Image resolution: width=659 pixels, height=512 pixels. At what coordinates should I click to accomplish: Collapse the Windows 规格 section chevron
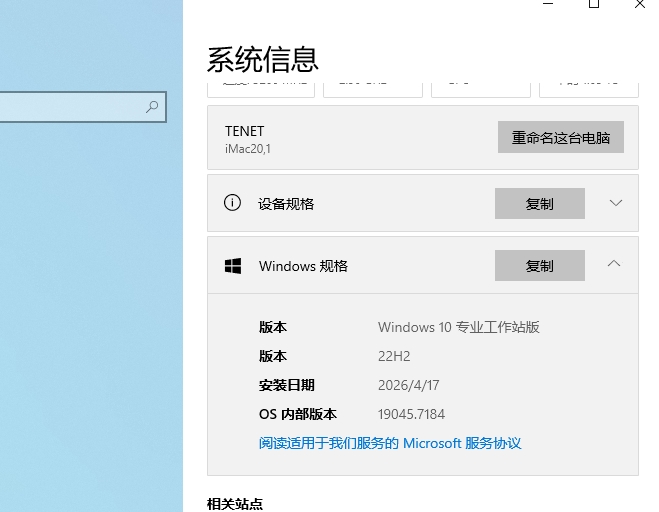(x=615, y=265)
